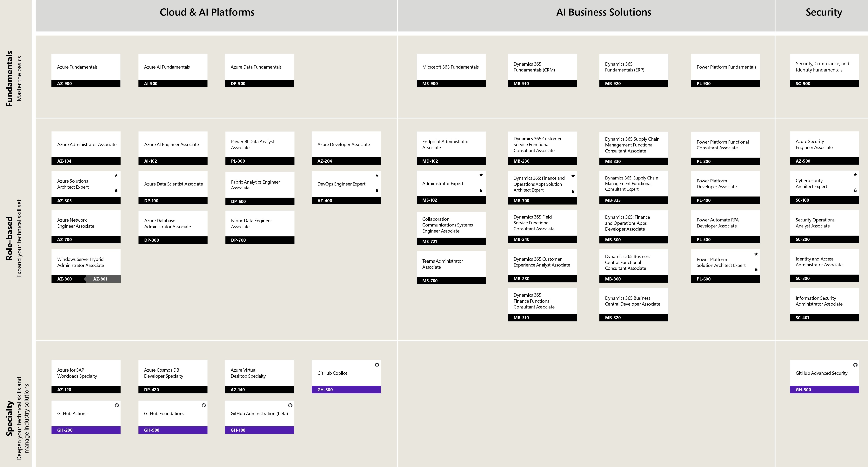Click the star icon on Cybersecurity Architect Expert
The image size is (868, 467).
coord(855,175)
